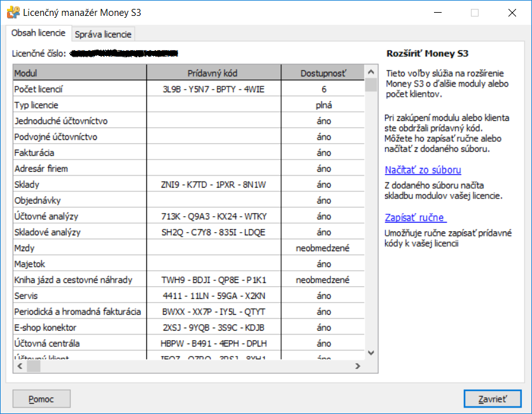
Task: Click the table's vertical scroll down arrow
Action: point(371,352)
